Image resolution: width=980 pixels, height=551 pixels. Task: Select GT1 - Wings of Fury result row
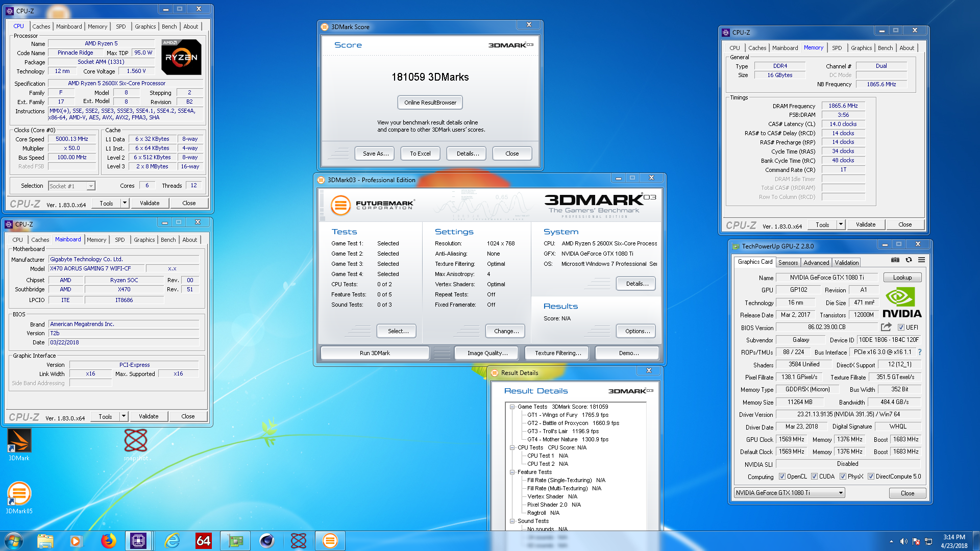tap(568, 415)
